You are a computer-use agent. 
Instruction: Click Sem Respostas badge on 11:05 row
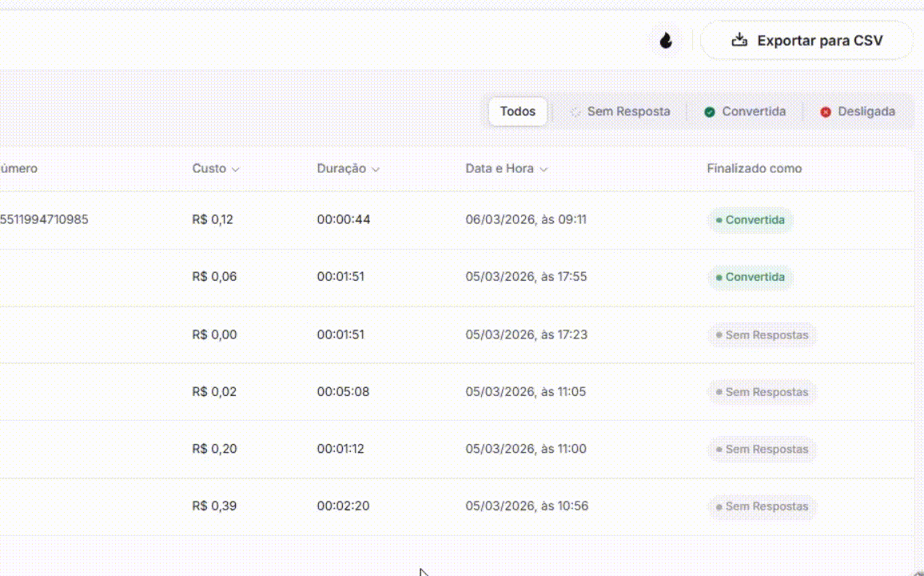[x=762, y=392]
